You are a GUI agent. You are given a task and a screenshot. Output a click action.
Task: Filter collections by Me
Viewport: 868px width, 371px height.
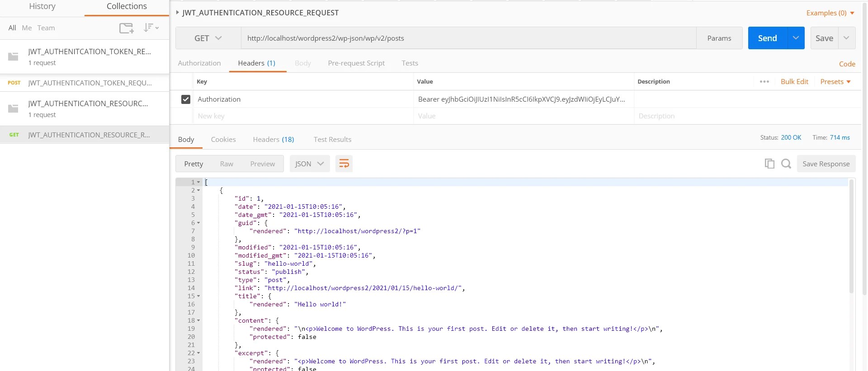pyautogui.click(x=27, y=28)
